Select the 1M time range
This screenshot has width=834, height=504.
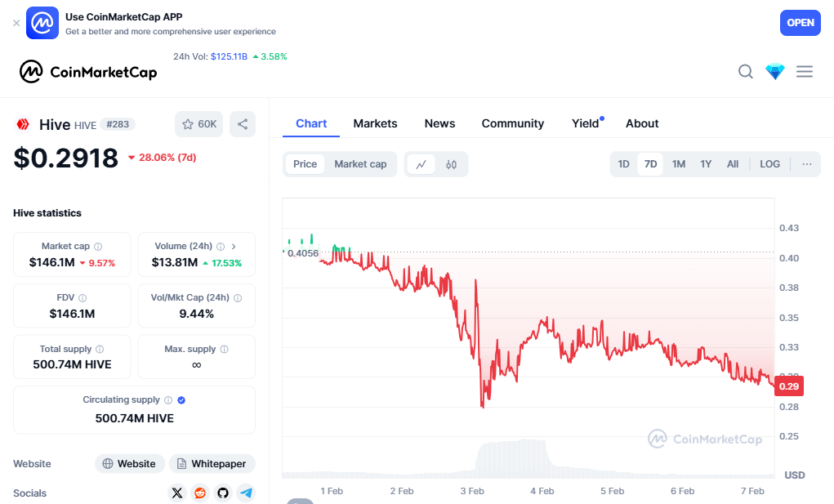coord(679,164)
